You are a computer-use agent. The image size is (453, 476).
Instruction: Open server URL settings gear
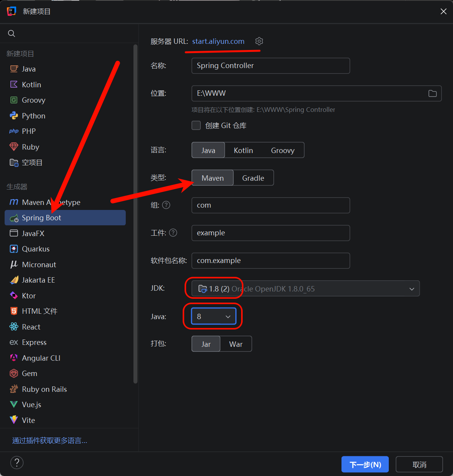click(259, 41)
